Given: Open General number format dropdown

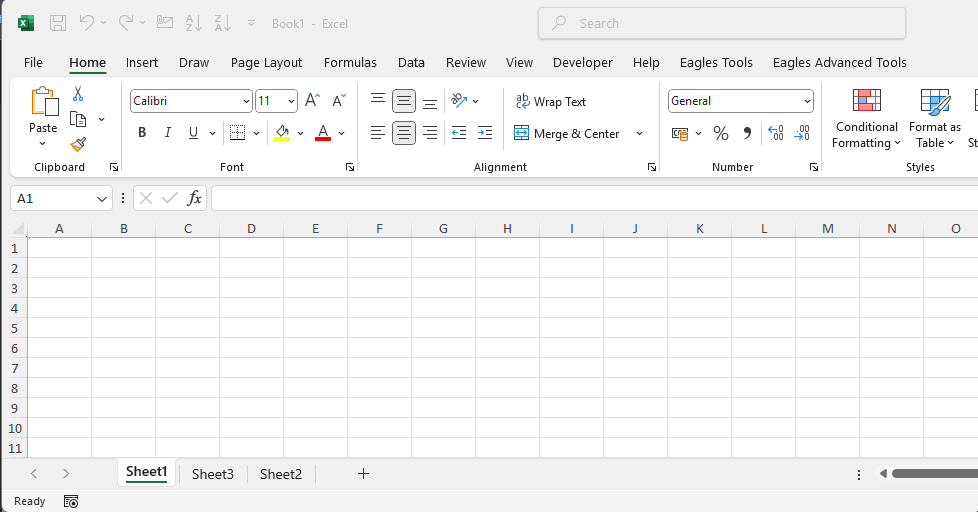Looking at the screenshot, I should point(807,101).
